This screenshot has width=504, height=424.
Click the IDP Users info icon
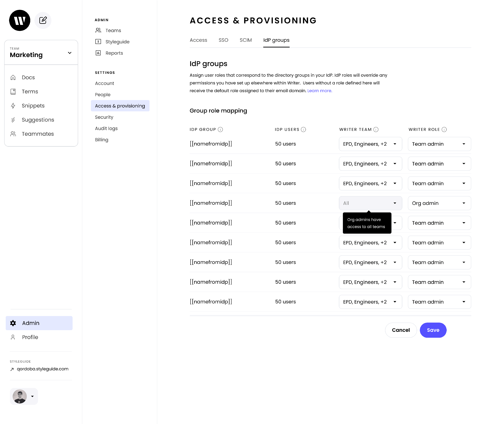pyautogui.click(x=304, y=130)
